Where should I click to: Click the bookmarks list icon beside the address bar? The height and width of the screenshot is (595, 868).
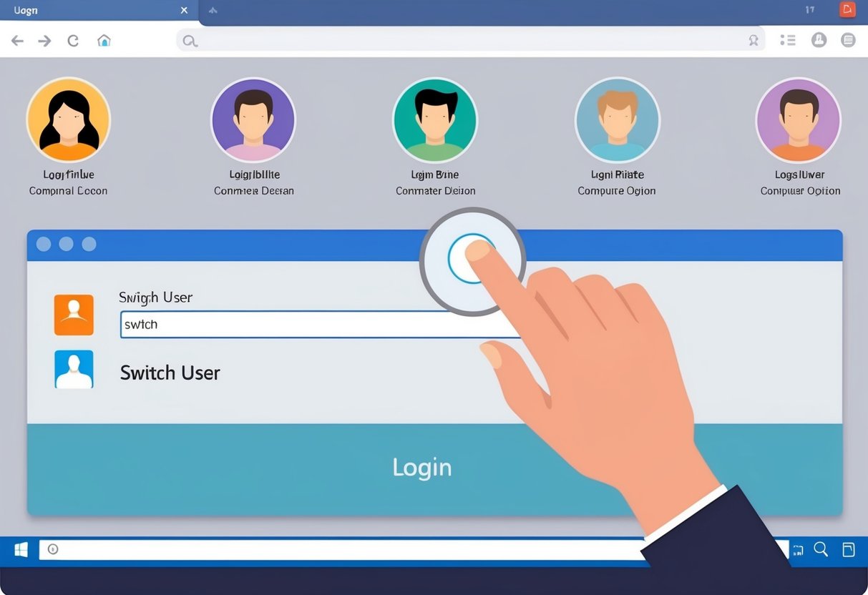(x=787, y=40)
